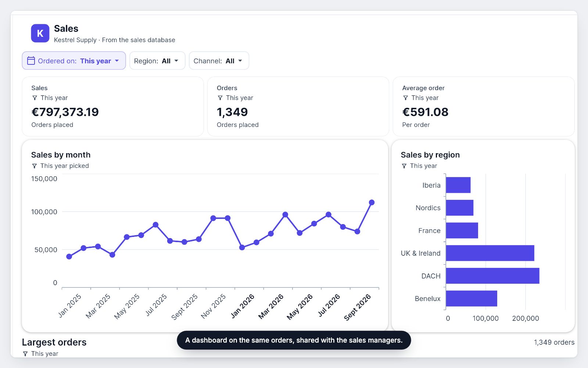Click the €591.08 average order value

pyautogui.click(x=425, y=112)
